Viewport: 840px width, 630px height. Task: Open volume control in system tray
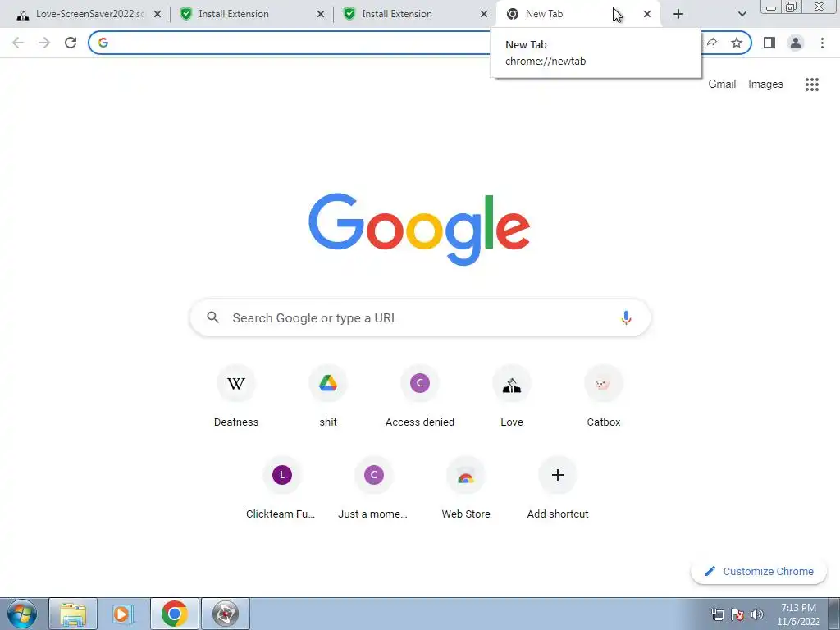click(757, 614)
